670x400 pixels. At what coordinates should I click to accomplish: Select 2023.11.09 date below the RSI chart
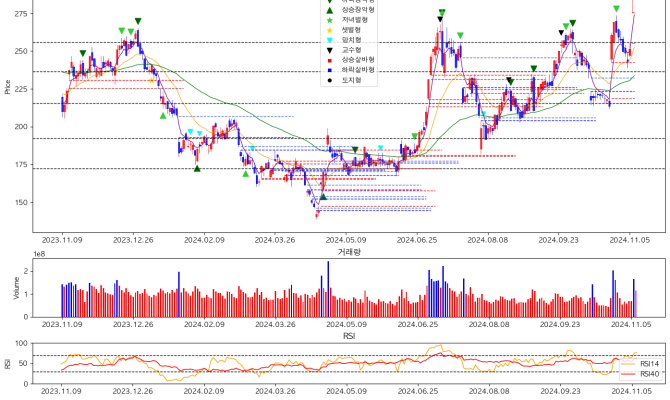point(62,393)
